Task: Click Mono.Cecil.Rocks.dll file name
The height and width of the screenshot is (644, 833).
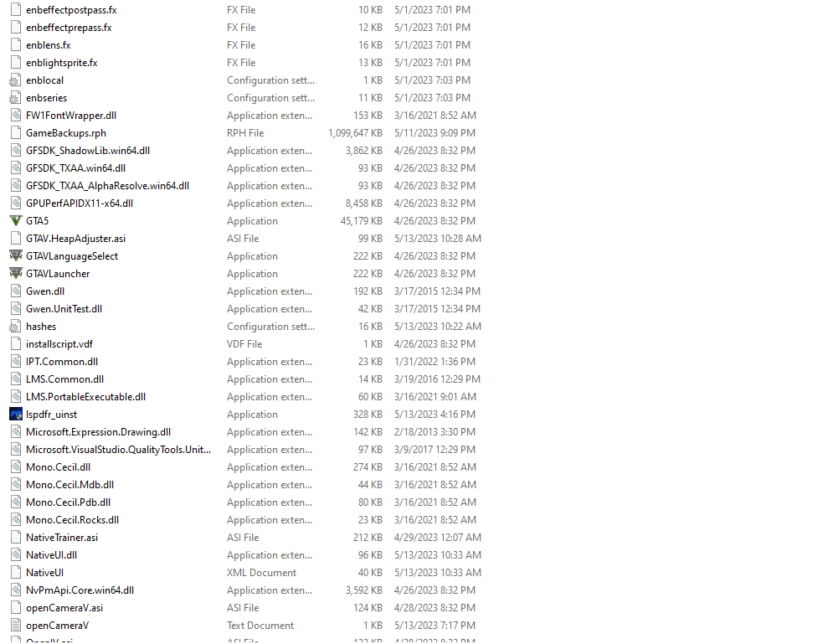Action: [x=72, y=520]
